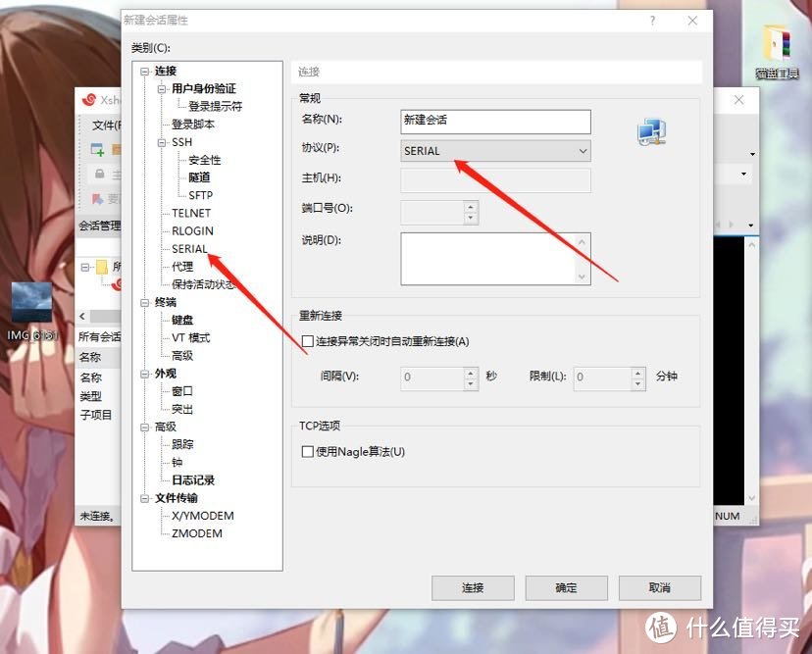Collapse the session folder in Xshell manager
Screen dimensions: 812x654
[x=84, y=268]
